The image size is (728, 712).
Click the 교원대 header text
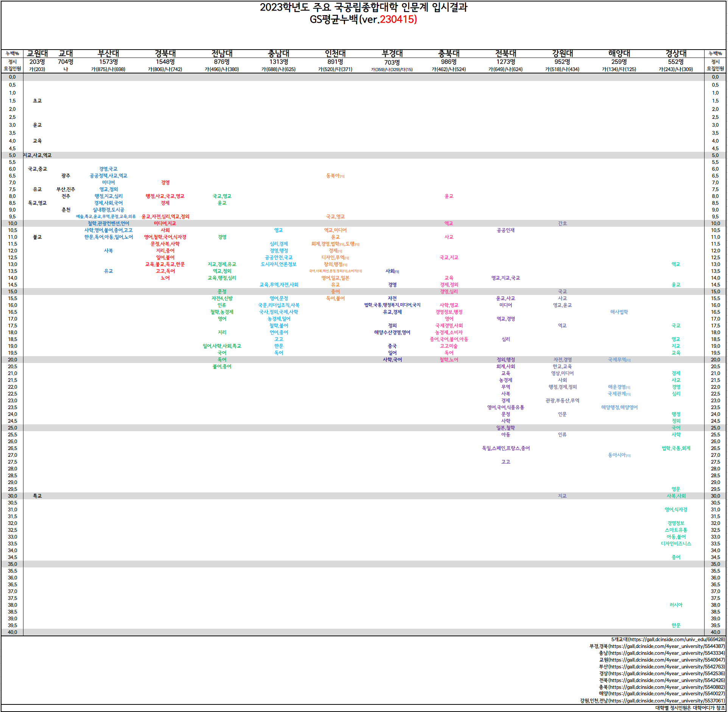pyautogui.click(x=37, y=53)
